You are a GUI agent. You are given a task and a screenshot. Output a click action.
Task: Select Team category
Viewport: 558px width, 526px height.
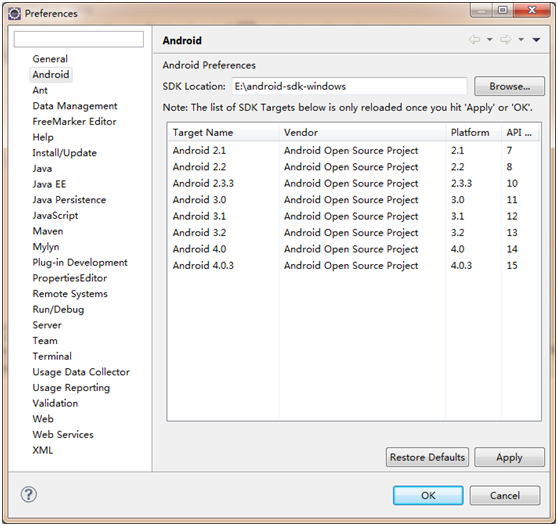pos(45,341)
